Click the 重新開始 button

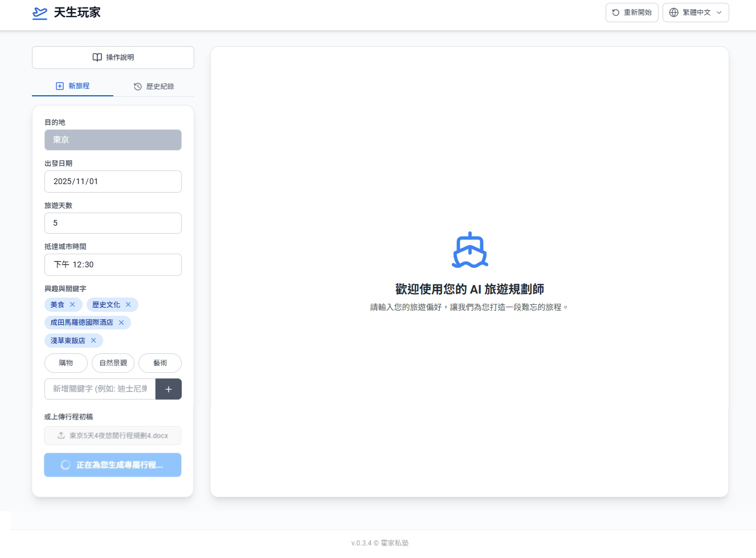click(x=632, y=13)
